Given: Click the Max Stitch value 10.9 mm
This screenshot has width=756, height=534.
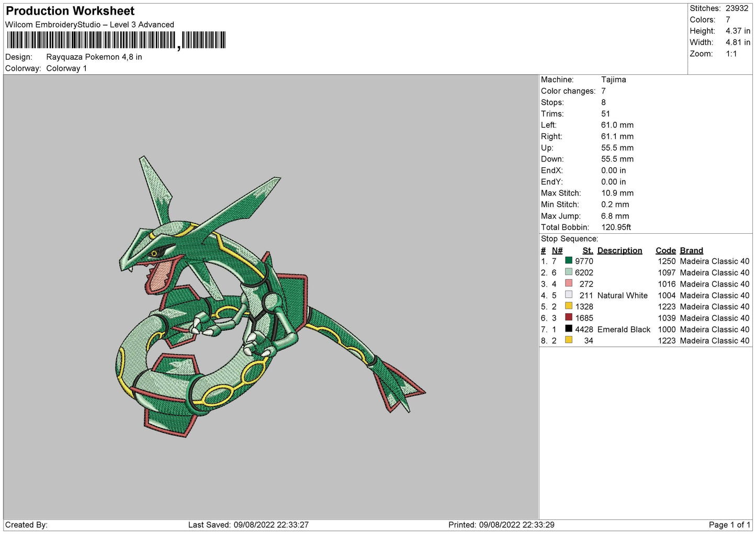Looking at the screenshot, I should (617, 193).
